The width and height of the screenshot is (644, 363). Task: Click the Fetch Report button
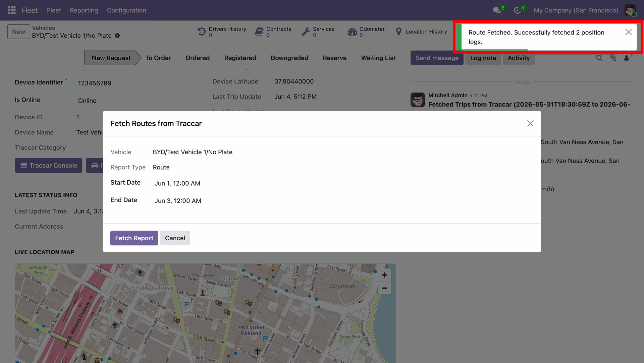coord(134,238)
